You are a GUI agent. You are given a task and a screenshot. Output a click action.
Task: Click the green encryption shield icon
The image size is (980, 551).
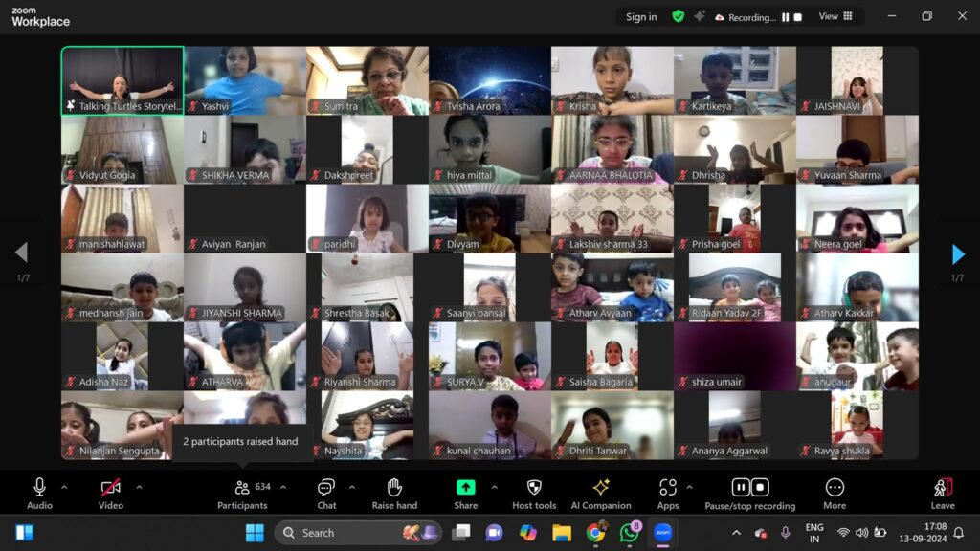click(679, 16)
